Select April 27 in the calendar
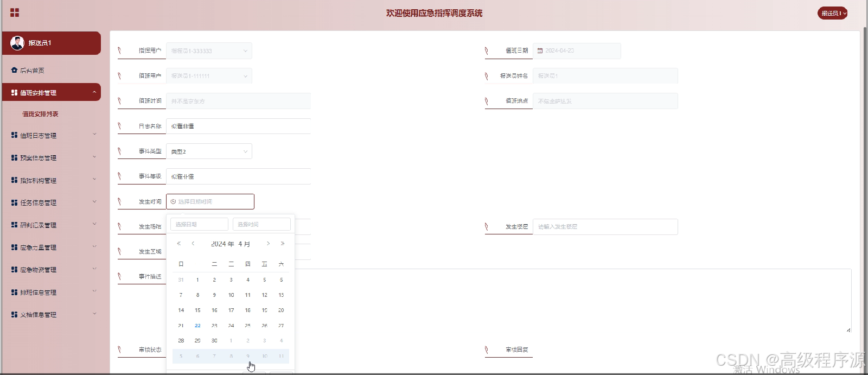Image resolution: width=868 pixels, height=375 pixels. (x=281, y=326)
